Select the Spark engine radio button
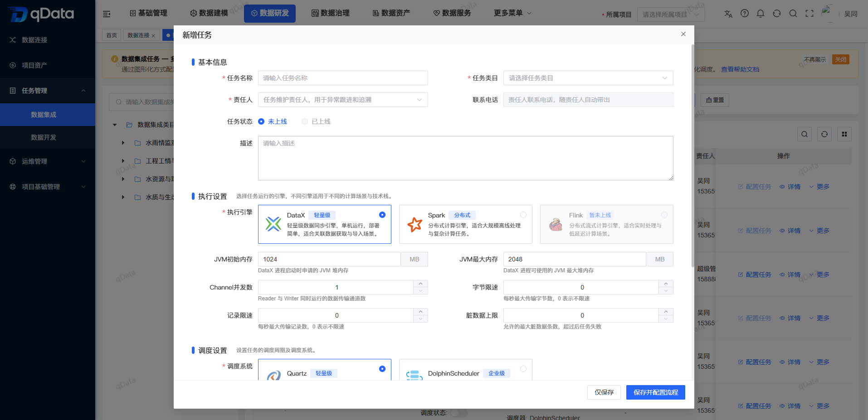Image resolution: width=868 pixels, height=420 pixels. pos(523,215)
